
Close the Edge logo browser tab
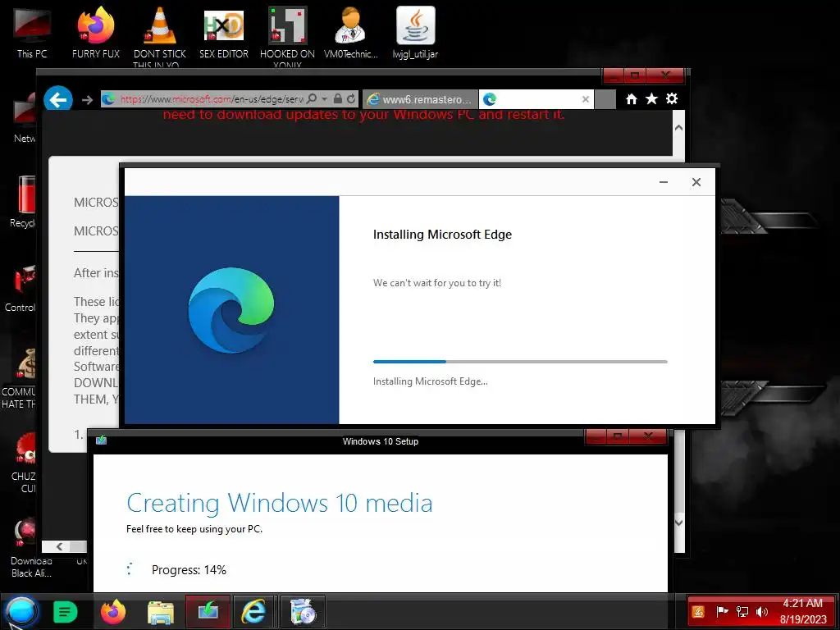pyautogui.click(x=586, y=99)
